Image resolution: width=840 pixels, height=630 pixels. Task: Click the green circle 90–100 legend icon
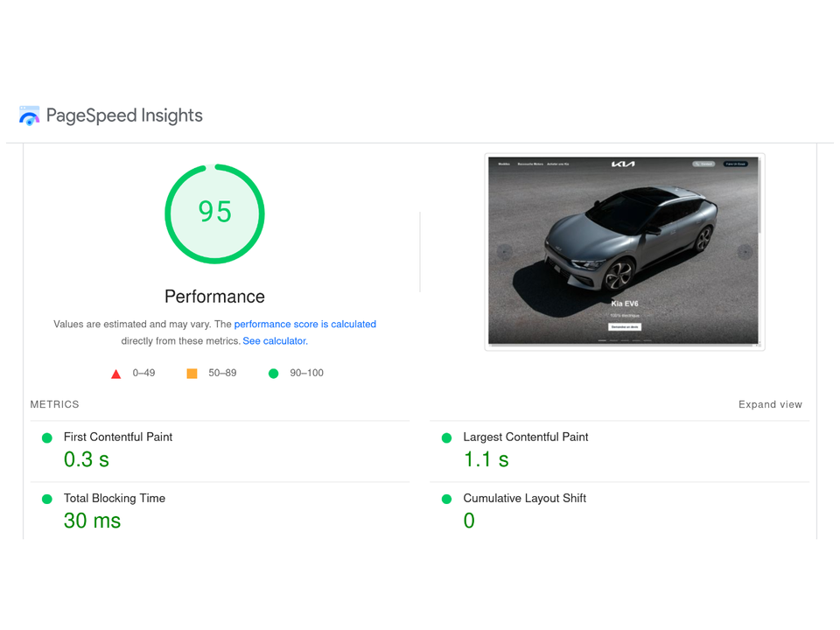274,373
